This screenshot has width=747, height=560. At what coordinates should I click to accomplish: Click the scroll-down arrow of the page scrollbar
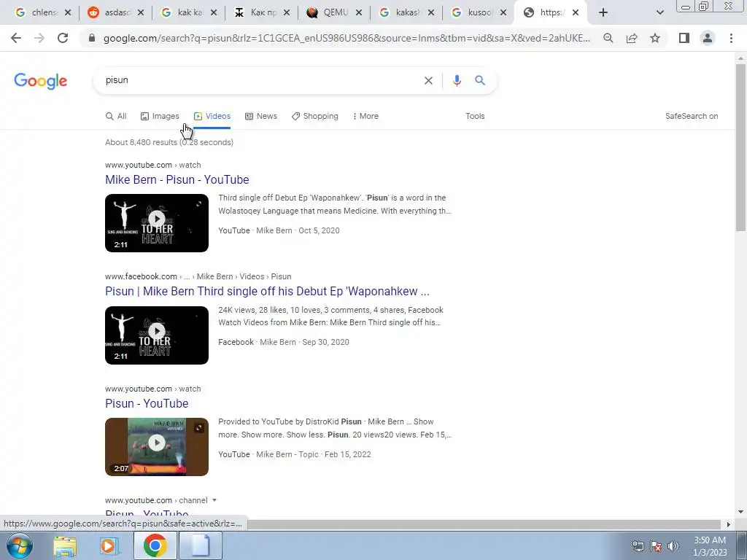pos(740,512)
